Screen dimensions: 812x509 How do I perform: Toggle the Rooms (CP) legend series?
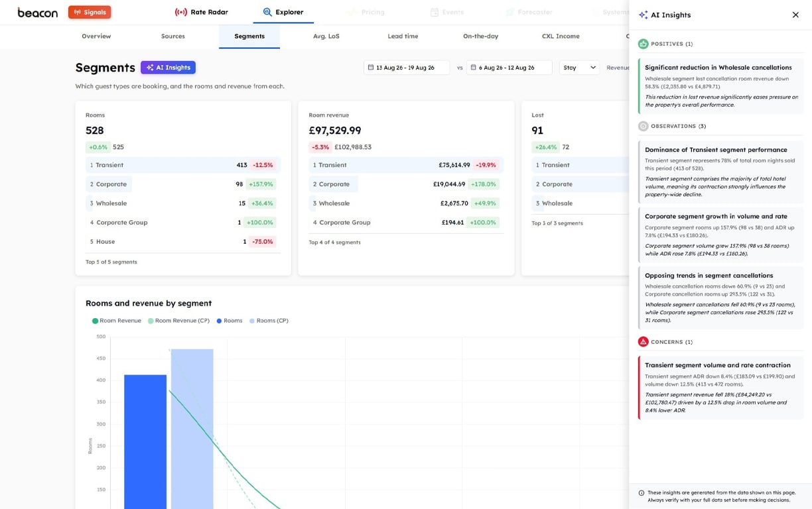coord(269,321)
